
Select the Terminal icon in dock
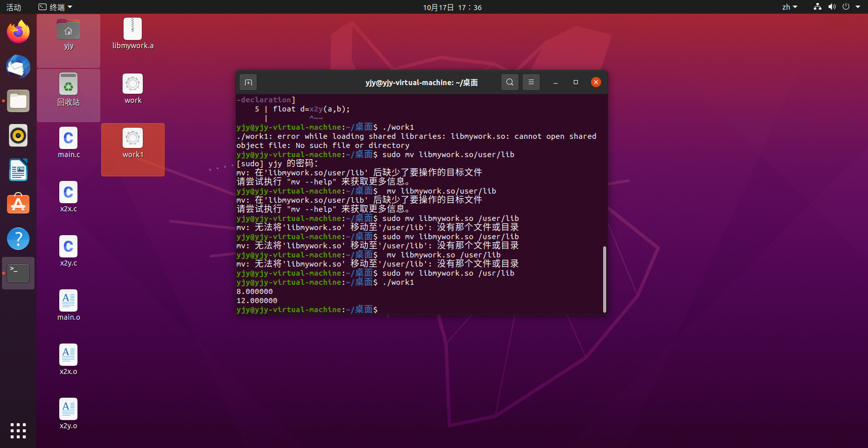click(18, 273)
